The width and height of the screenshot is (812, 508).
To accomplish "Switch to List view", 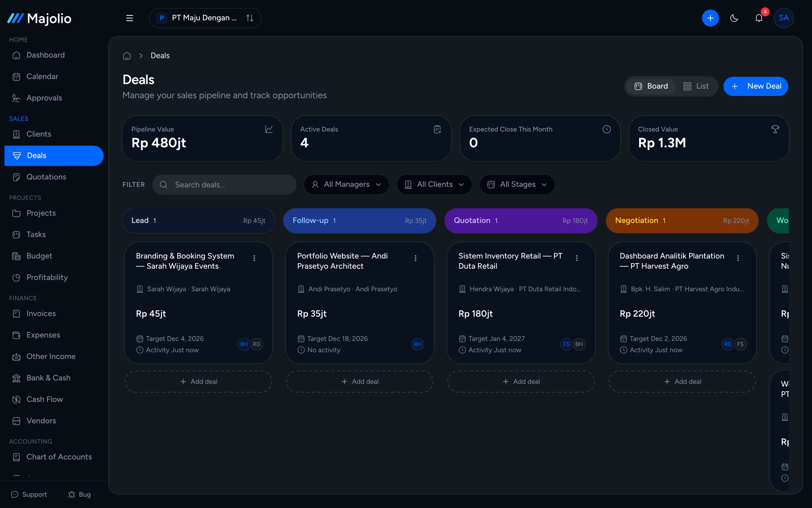I will pos(696,86).
